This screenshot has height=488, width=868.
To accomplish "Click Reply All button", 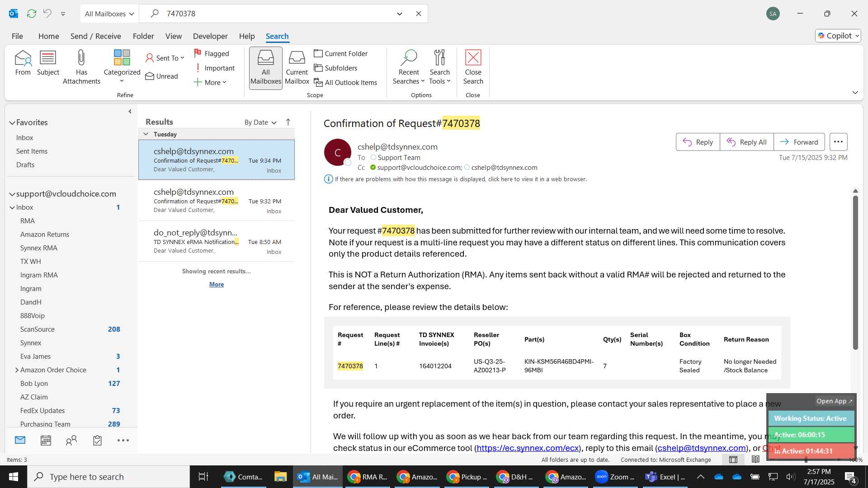I will 746,142.
